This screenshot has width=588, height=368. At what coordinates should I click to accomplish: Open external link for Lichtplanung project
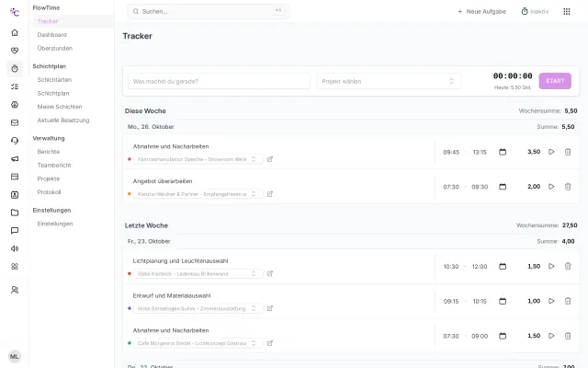coord(269,274)
